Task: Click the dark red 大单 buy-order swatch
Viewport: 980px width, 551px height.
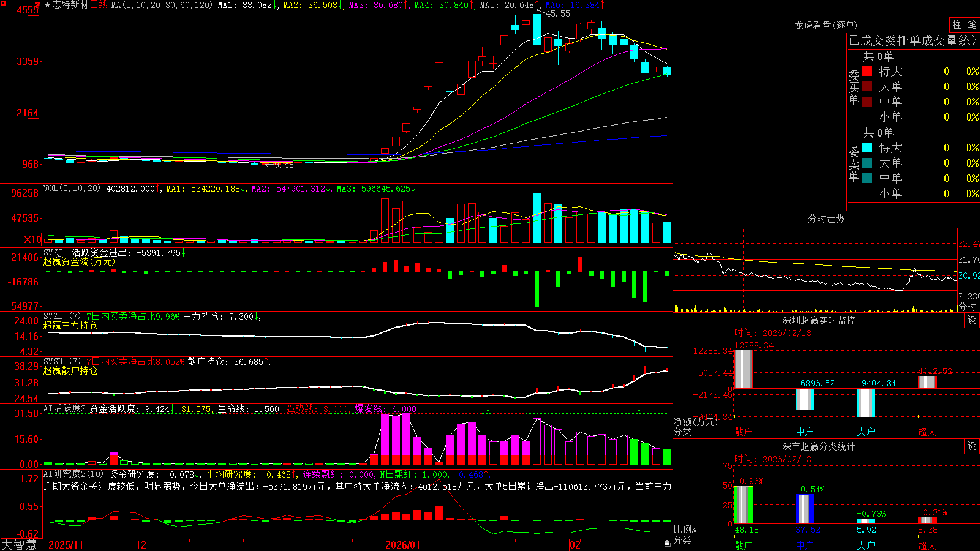Action: [x=867, y=86]
